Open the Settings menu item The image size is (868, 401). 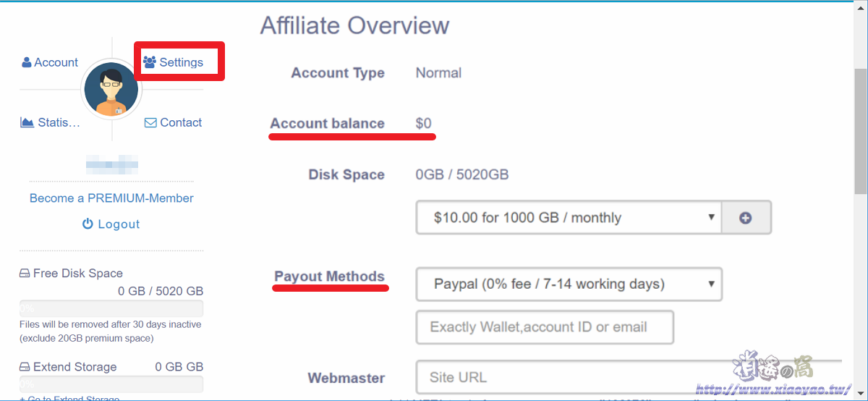tap(174, 62)
